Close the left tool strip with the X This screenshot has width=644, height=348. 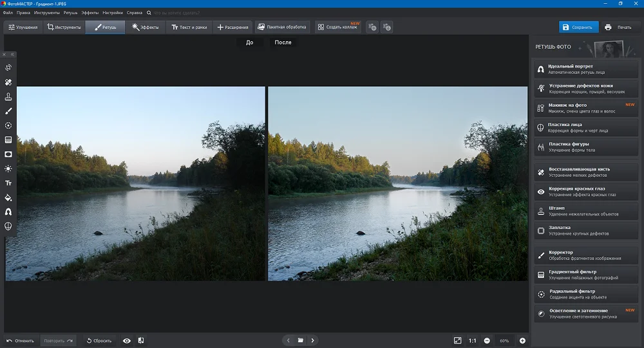pyautogui.click(x=4, y=54)
